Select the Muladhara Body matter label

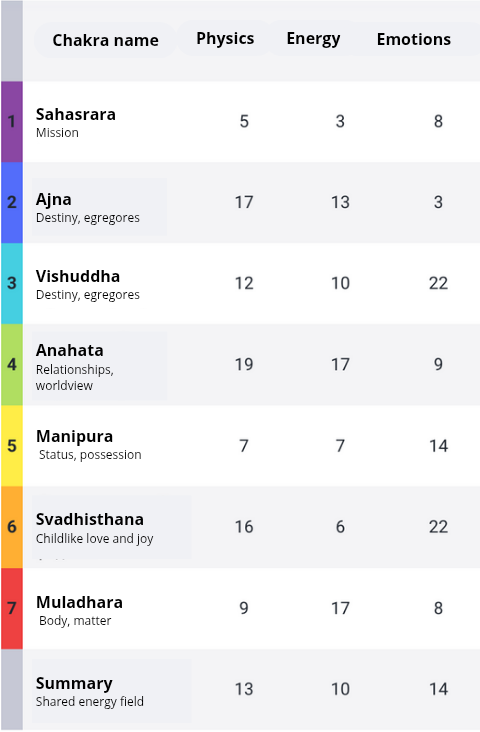pos(79,610)
